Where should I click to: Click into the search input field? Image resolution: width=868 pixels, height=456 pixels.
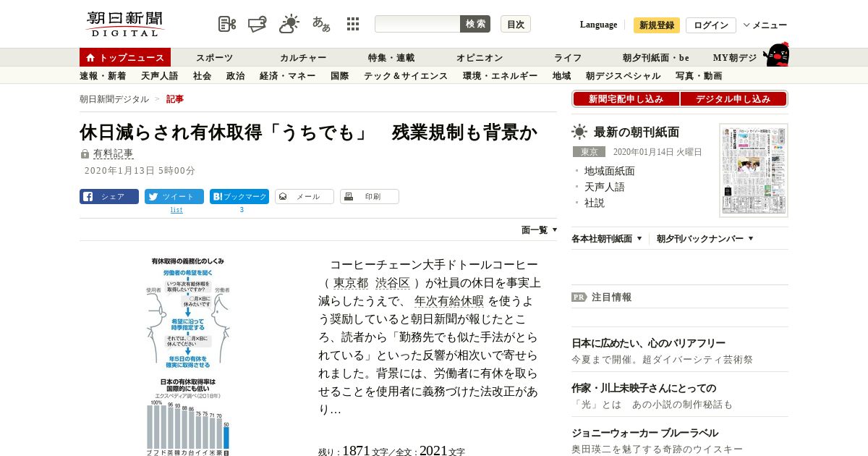tap(417, 24)
